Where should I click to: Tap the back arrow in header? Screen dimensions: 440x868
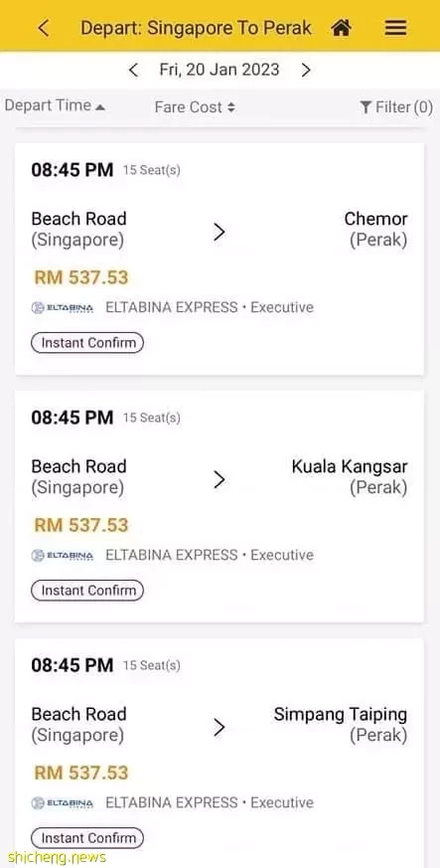[44, 28]
